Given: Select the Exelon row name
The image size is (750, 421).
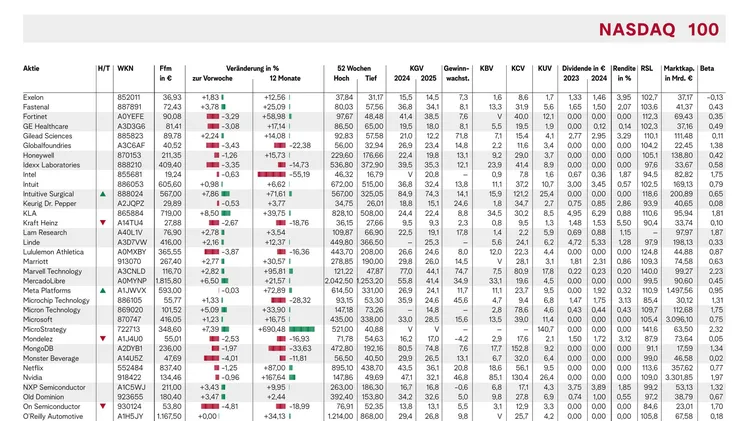Looking at the screenshot, I should [33, 97].
